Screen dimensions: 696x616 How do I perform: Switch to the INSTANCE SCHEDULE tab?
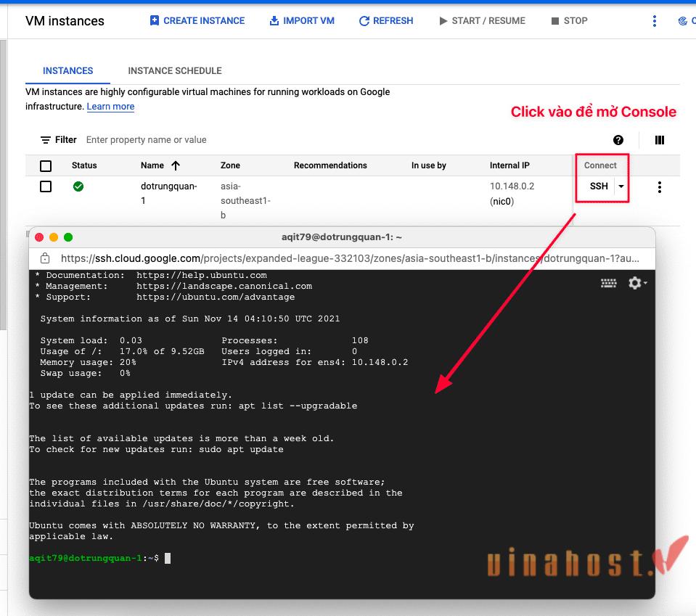174,70
